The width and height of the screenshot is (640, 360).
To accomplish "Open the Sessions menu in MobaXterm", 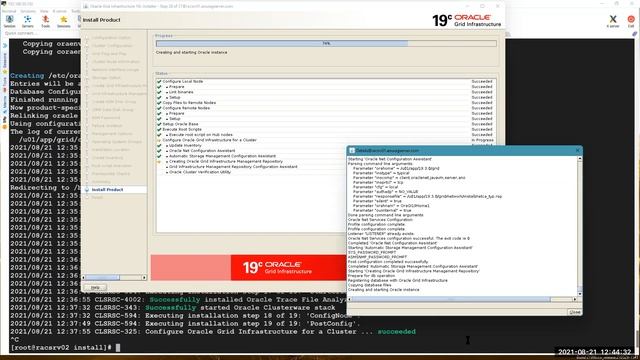I will click(x=28, y=11).
